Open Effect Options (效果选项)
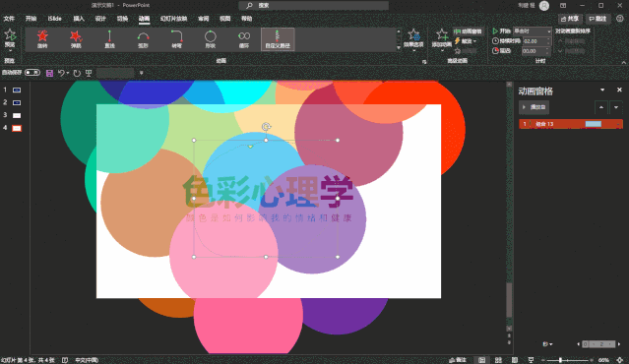The height and width of the screenshot is (364, 629). (x=413, y=39)
